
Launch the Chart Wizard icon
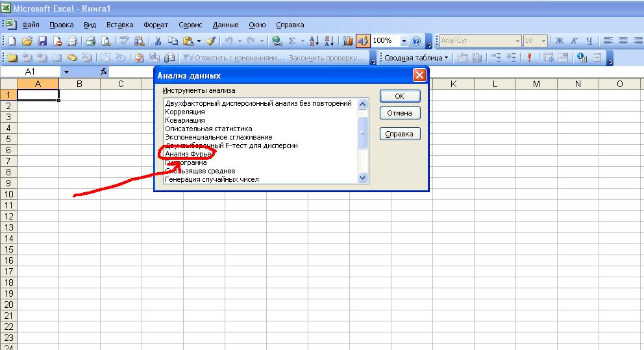pos(348,41)
